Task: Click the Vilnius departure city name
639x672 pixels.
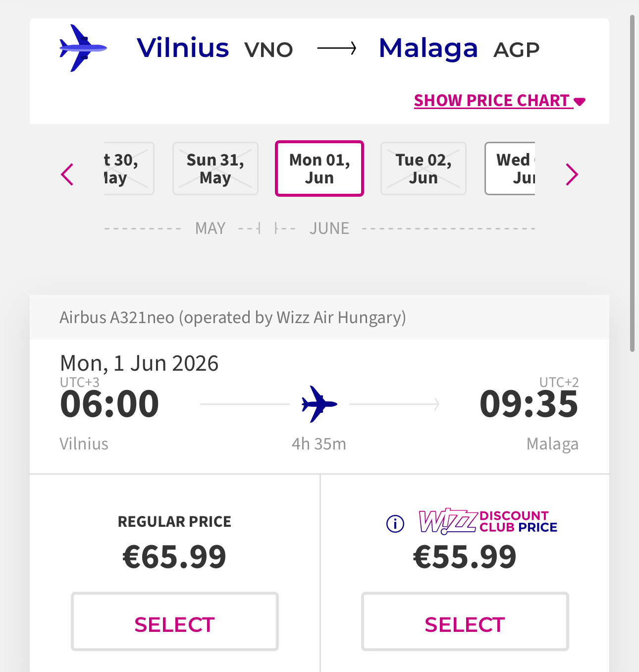Action: [183, 48]
